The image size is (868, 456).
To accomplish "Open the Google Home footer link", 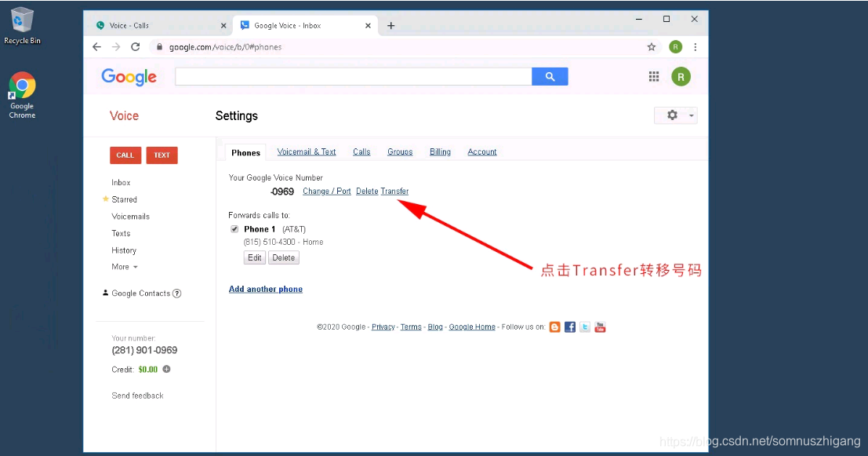I will 472,327.
